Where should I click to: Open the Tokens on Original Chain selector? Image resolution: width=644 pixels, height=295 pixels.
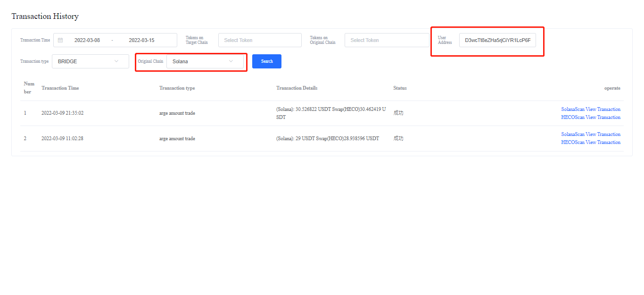click(x=387, y=40)
